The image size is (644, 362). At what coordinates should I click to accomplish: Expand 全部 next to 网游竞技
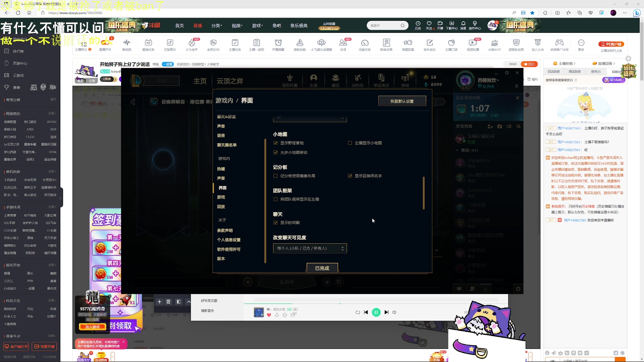(x=52, y=113)
